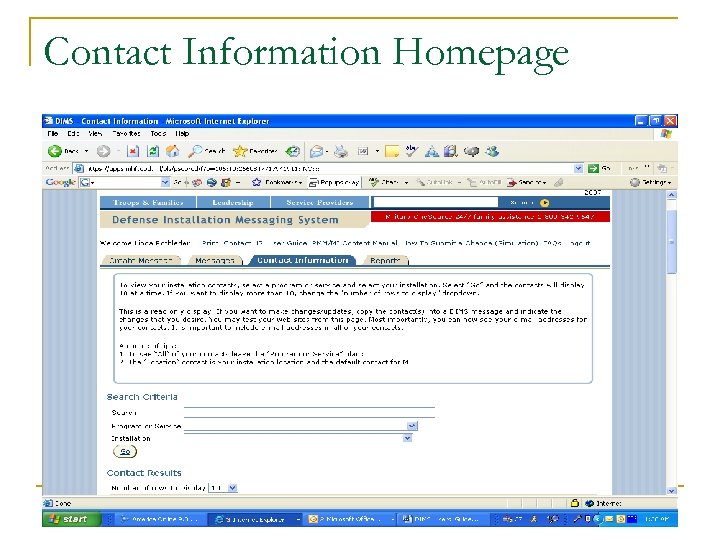
Task: Click the spell check abc icon
Action: click(411, 151)
